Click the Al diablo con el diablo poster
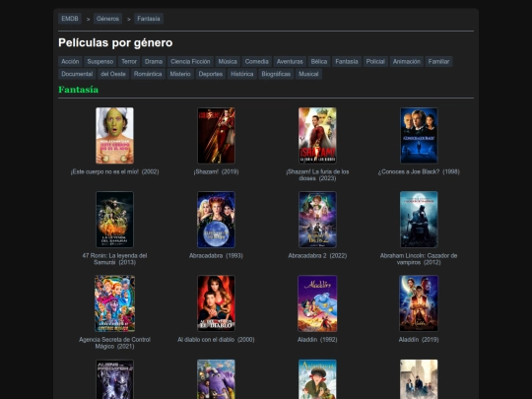Screen dimensions: 532x399 click(216, 303)
